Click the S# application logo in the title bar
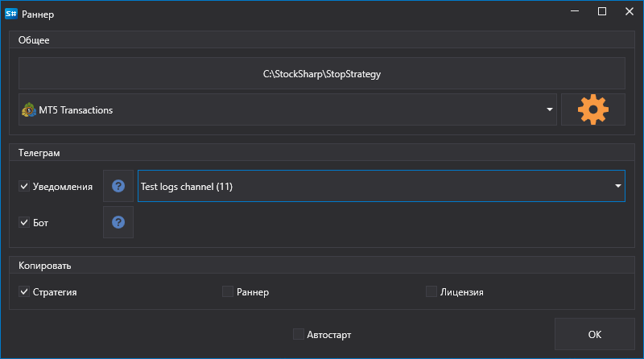 [11, 14]
